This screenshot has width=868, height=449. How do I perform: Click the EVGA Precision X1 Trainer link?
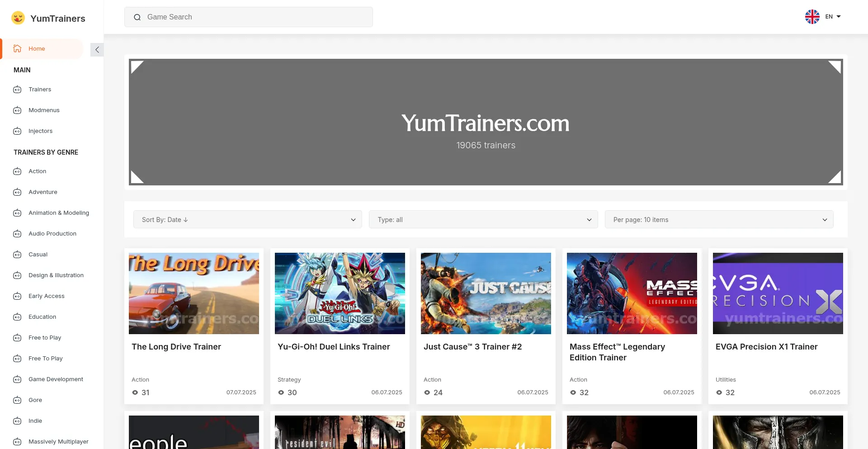pos(766,347)
